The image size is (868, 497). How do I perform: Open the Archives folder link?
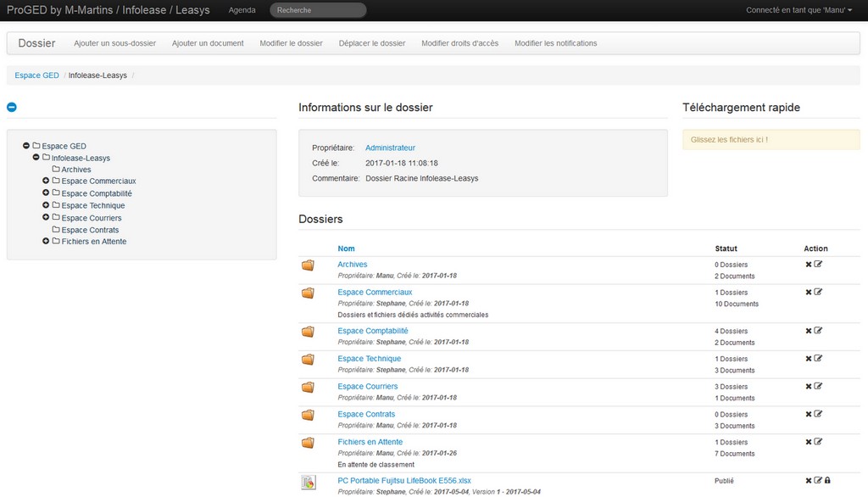click(x=353, y=264)
